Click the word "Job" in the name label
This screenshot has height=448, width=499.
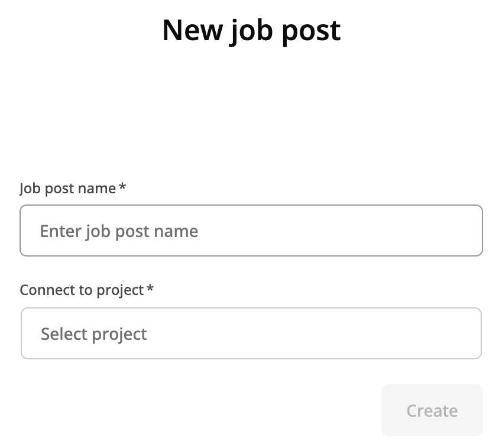29,188
